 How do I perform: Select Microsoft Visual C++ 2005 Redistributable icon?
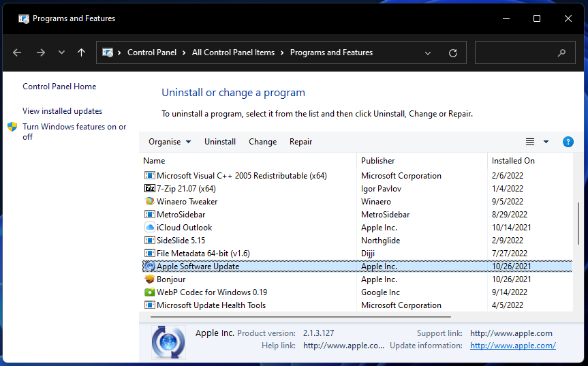pos(150,175)
